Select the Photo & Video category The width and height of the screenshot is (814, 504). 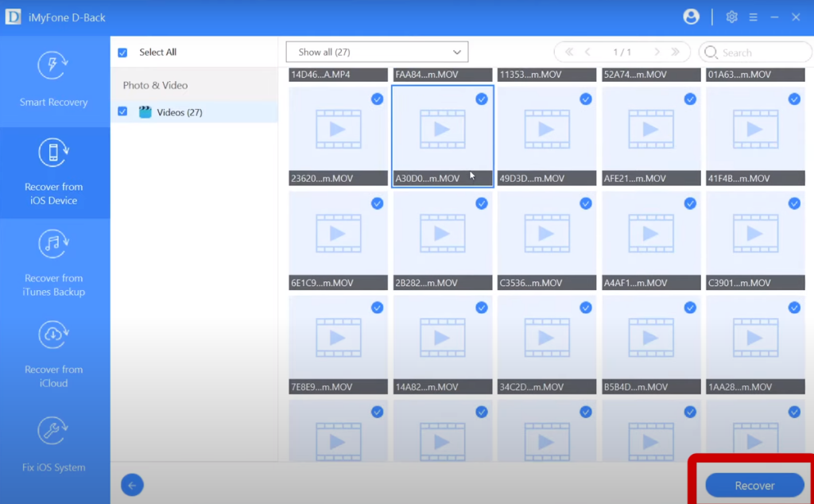tap(155, 83)
